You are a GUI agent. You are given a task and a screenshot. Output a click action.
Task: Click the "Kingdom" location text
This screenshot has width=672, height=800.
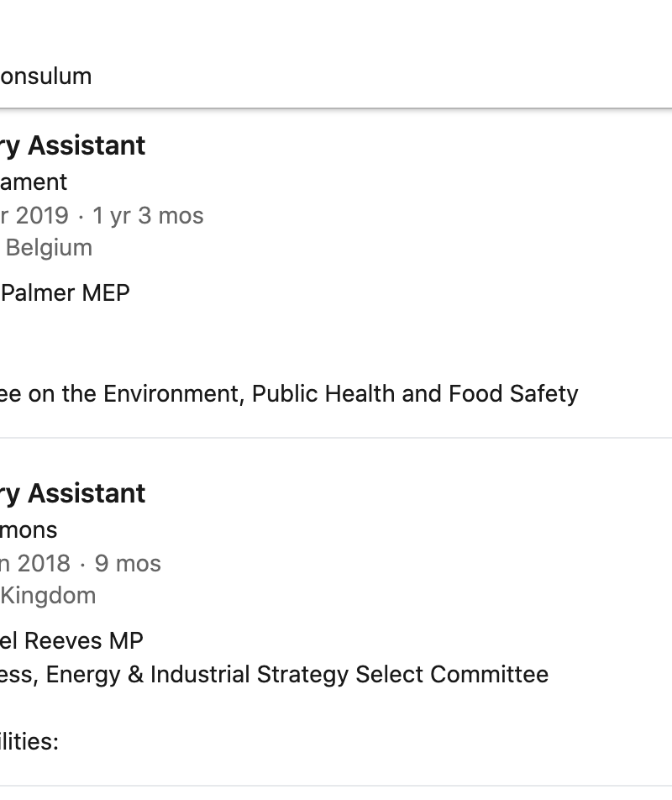48,596
